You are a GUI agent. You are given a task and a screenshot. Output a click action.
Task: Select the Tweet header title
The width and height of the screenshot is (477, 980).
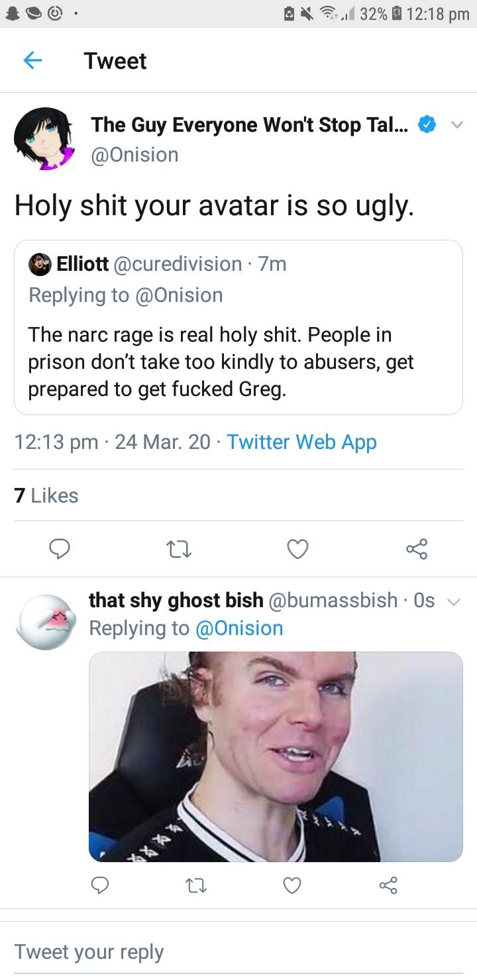115,60
